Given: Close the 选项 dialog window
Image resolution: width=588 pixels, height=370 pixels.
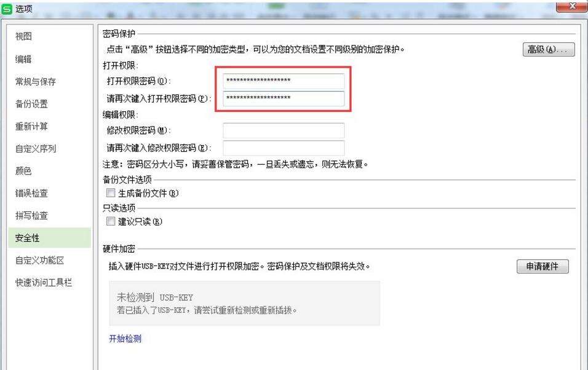Looking at the screenshot, I should (x=571, y=6).
